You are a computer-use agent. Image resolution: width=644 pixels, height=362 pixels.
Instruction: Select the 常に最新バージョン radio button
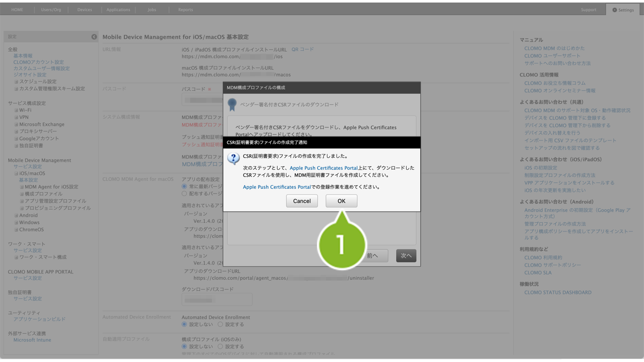tap(184, 186)
